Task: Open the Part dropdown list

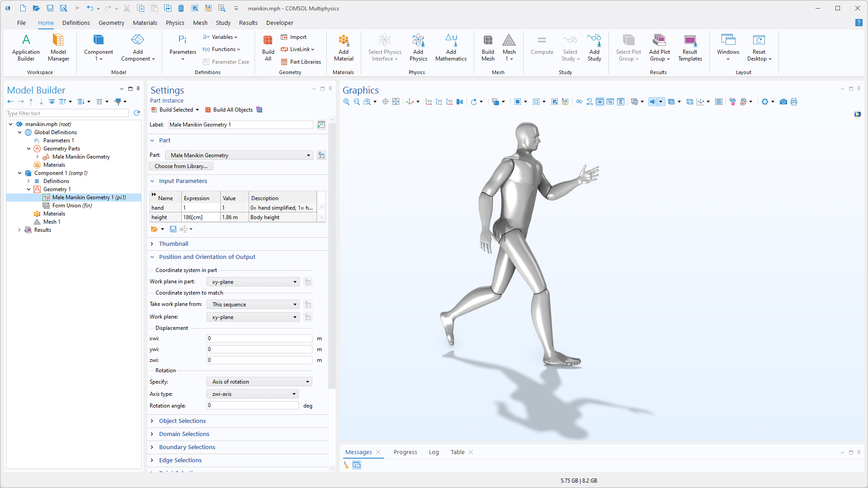Action: pyautogui.click(x=308, y=155)
